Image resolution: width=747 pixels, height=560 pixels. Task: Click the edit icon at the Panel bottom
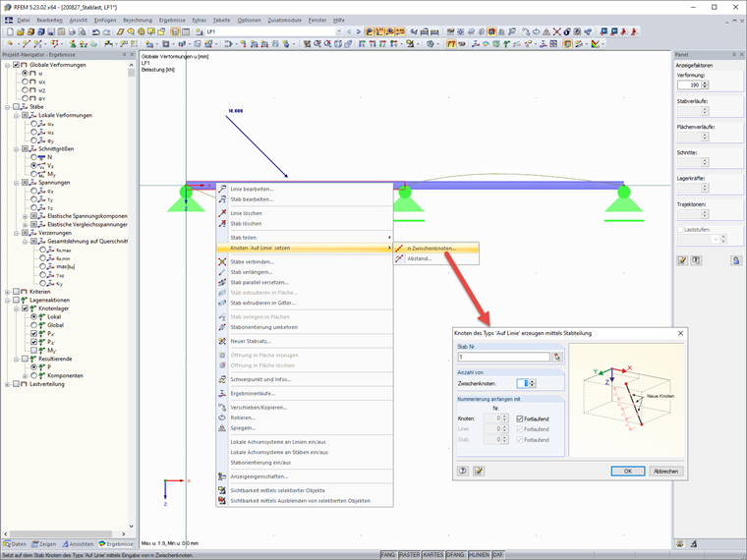[683, 260]
